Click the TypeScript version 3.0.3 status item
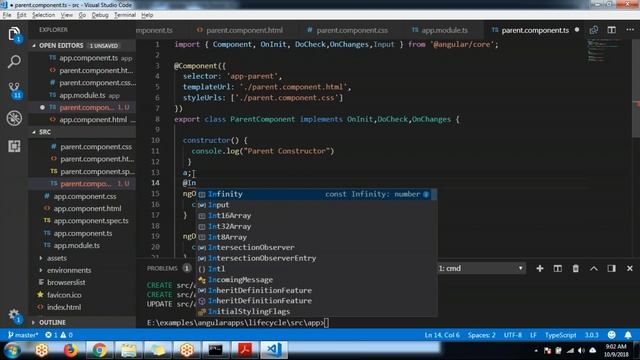640x360 pixels. 591,335
